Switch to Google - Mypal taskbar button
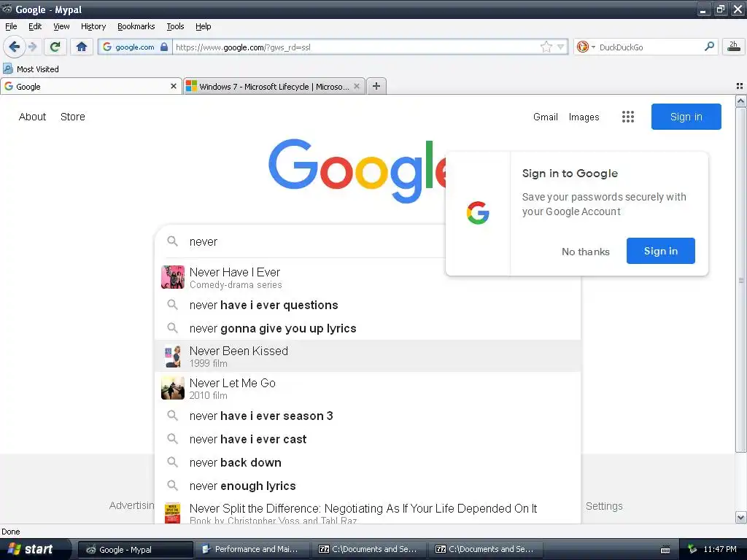The width and height of the screenshot is (747, 560). pyautogui.click(x=135, y=550)
